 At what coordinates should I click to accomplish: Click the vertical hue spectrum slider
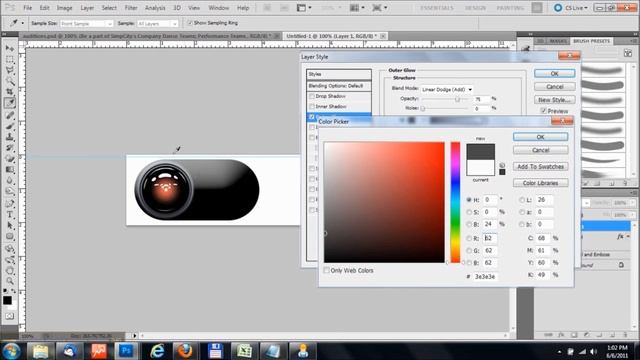[455, 202]
